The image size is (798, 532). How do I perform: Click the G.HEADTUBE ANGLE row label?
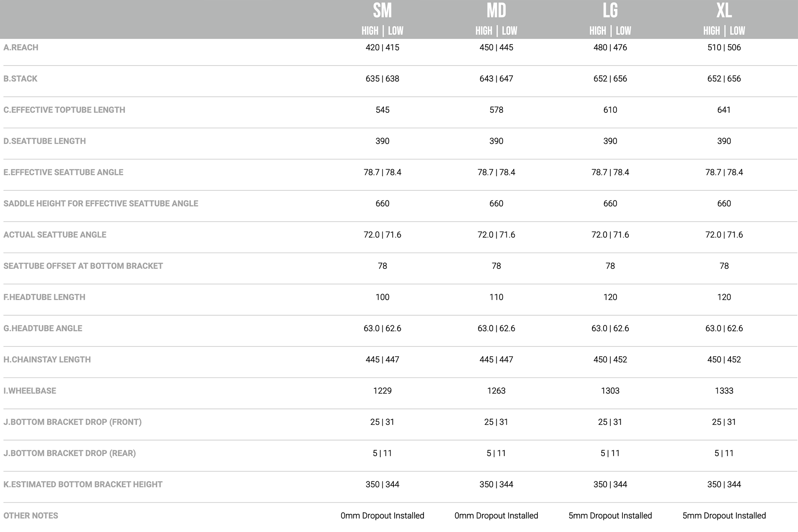tap(43, 328)
